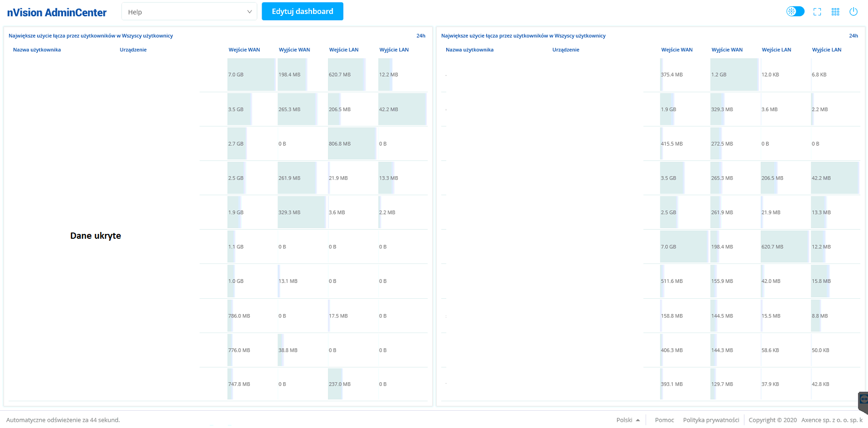This screenshot has height=428, width=868.
Task: Click the Edytuj dashboard button
Action: pyautogui.click(x=302, y=12)
